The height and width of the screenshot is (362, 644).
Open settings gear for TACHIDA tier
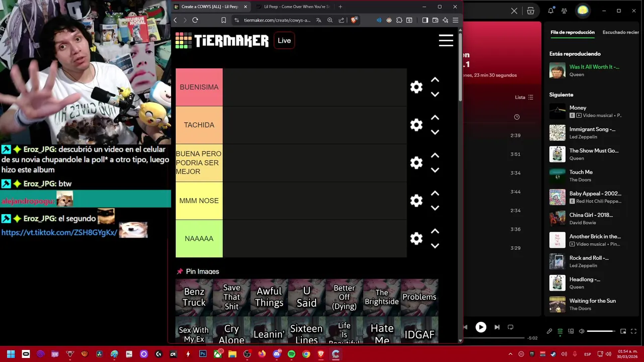(x=416, y=125)
